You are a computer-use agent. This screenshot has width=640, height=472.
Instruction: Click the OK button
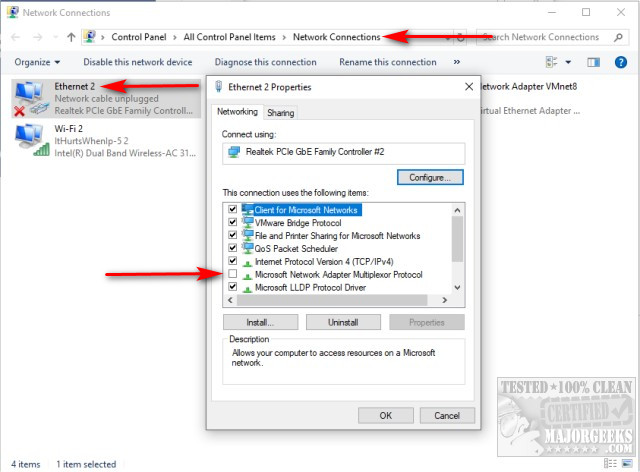386,416
